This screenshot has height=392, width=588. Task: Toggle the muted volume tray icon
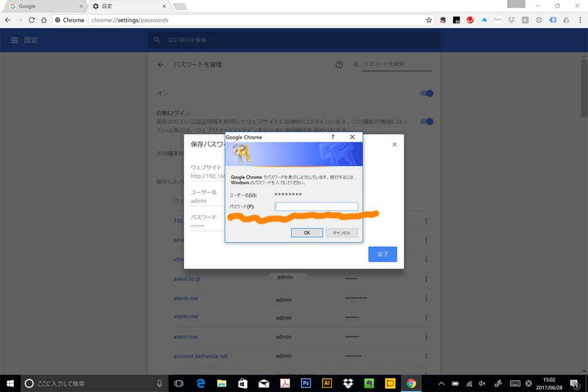tap(482, 383)
